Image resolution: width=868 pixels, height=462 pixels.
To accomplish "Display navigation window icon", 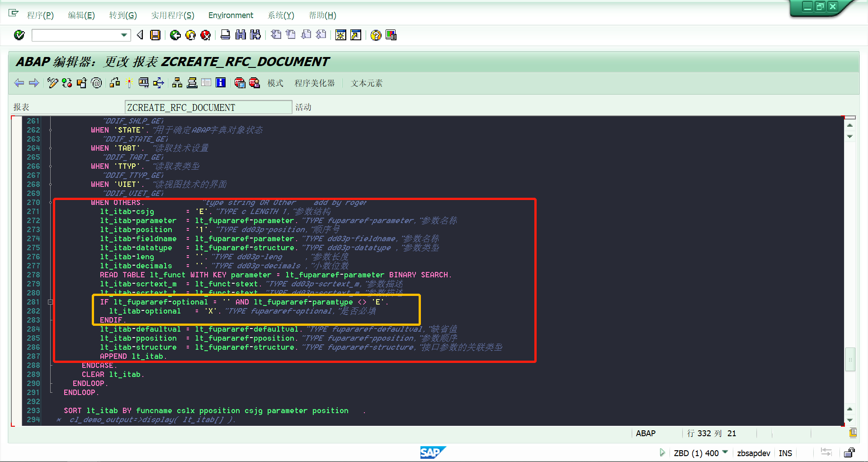I will [x=192, y=83].
